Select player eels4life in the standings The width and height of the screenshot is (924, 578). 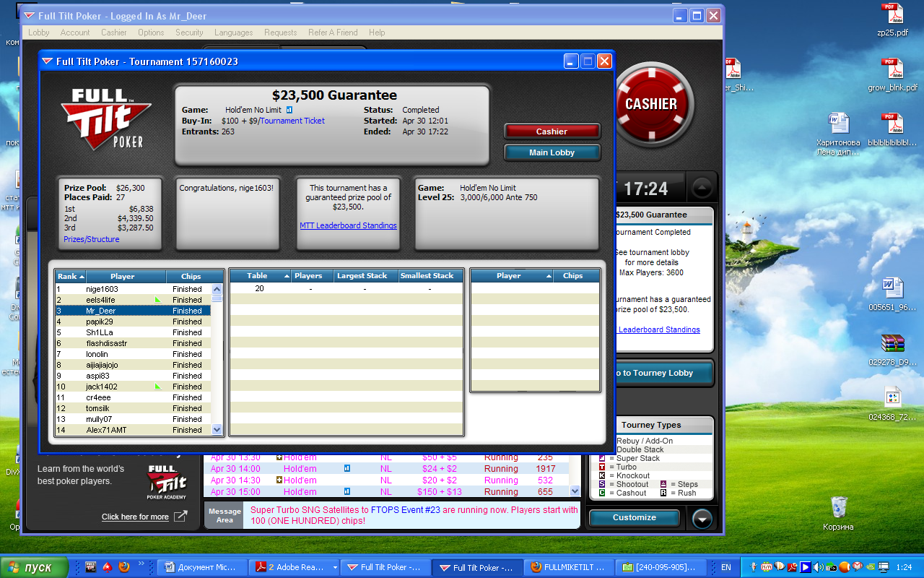point(133,300)
